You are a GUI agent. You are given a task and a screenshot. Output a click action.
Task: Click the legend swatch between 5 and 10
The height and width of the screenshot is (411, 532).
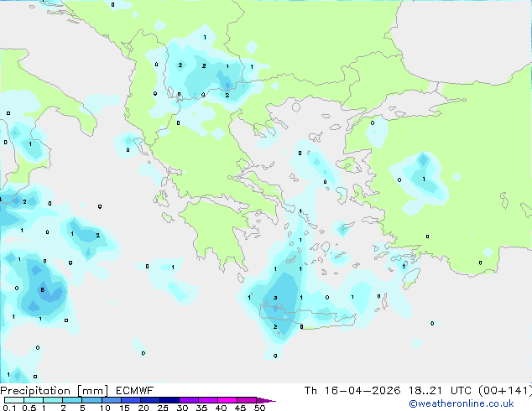91,400
